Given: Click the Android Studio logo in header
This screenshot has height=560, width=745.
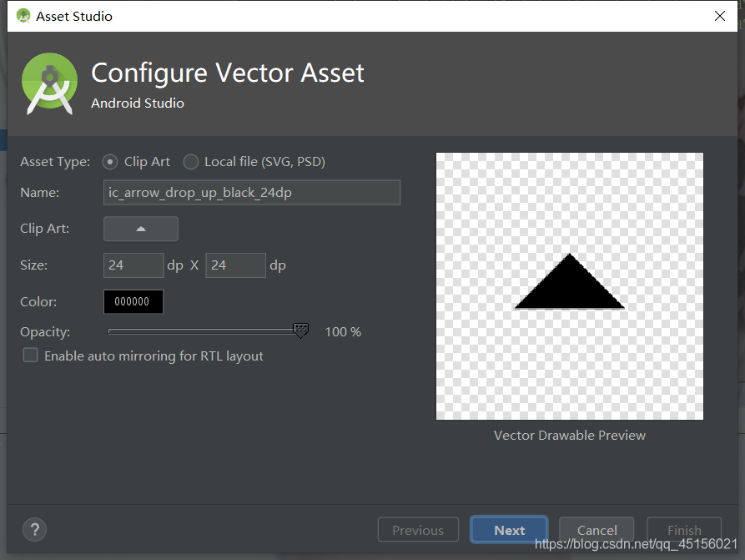Looking at the screenshot, I should (49, 83).
